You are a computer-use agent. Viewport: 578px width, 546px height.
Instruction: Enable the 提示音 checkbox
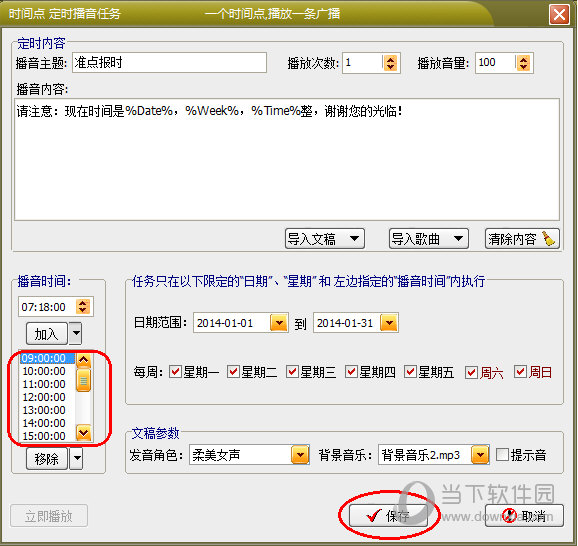tap(502, 455)
